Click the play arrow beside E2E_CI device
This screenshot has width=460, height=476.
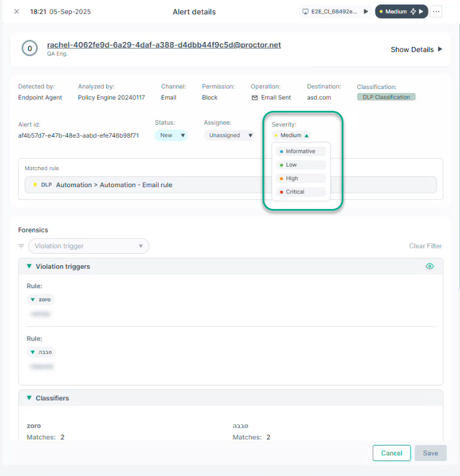pyautogui.click(x=366, y=11)
